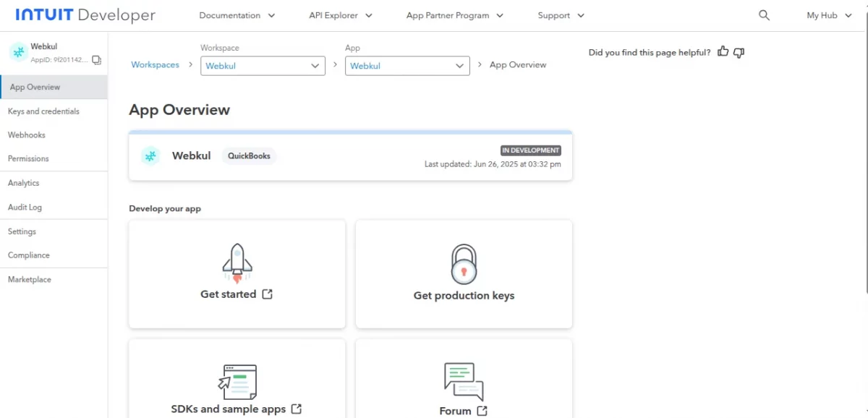
Task: Click the Webkul app name in sidebar header
Action: point(44,46)
